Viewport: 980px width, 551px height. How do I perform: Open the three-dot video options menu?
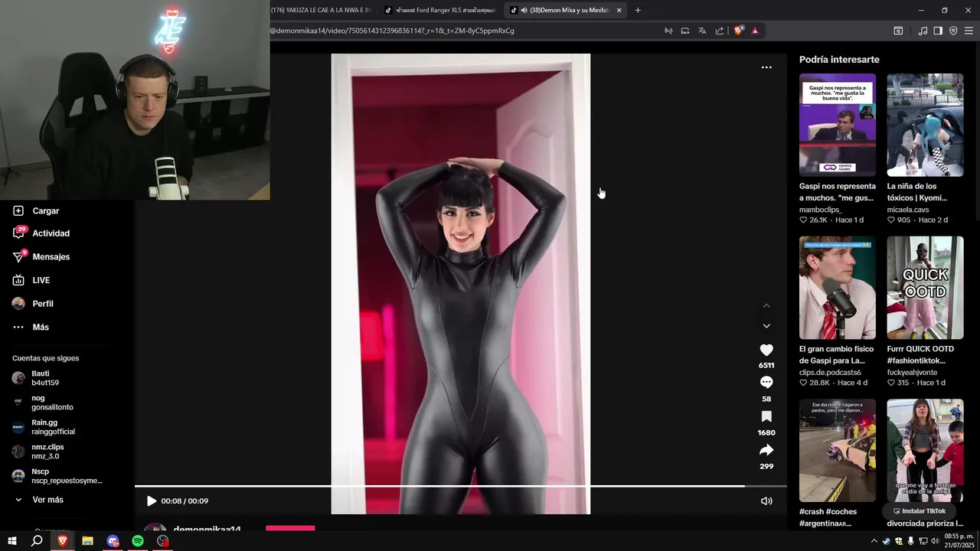point(766,67)
